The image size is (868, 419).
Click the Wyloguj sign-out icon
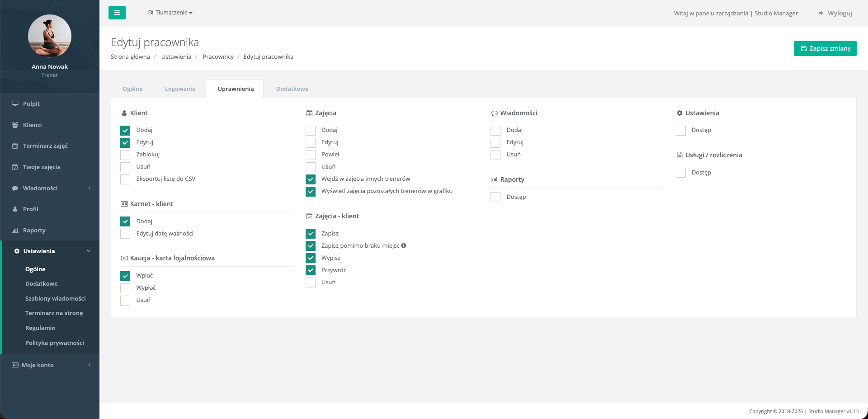coord(820,13)
